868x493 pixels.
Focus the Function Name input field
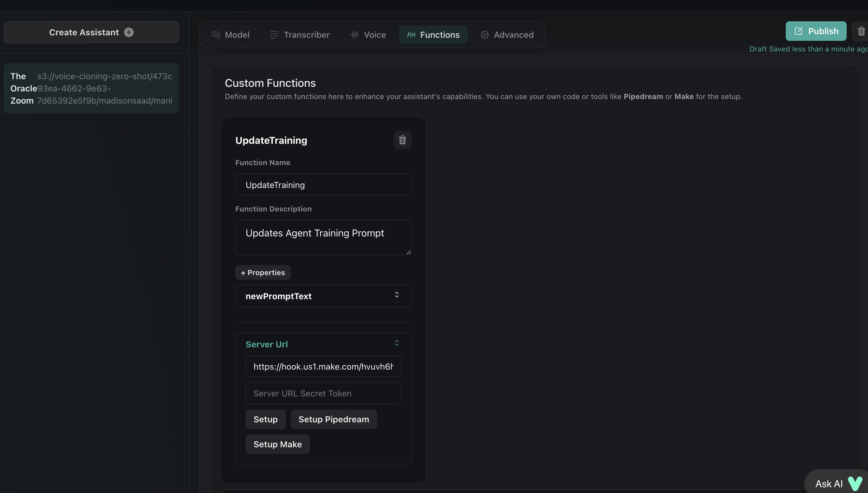pyautogui.click(x=323, y=185)
